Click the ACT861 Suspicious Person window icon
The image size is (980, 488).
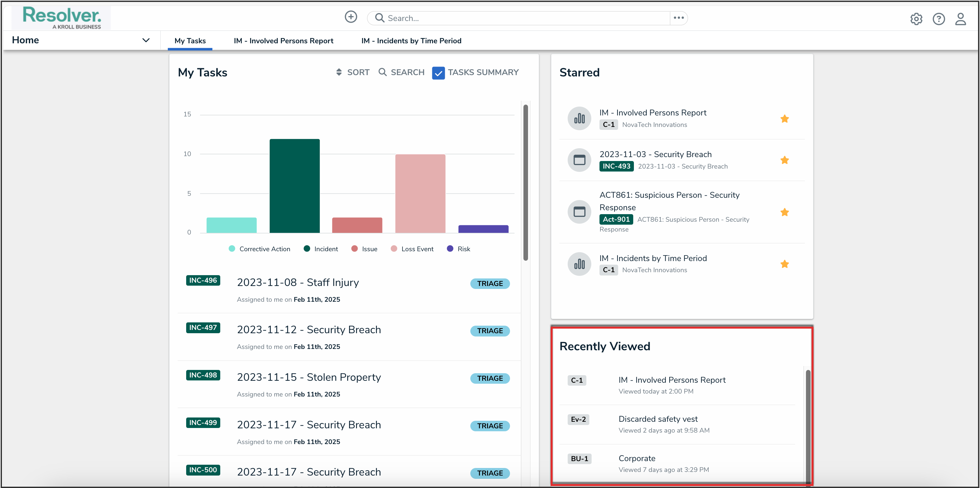(579, 212)
